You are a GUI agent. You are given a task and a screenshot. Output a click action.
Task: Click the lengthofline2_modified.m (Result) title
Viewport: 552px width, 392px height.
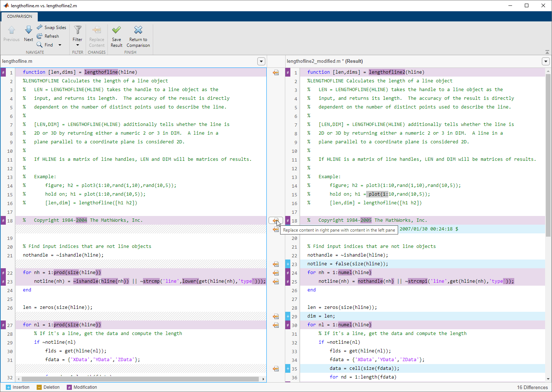pos(325,61)
